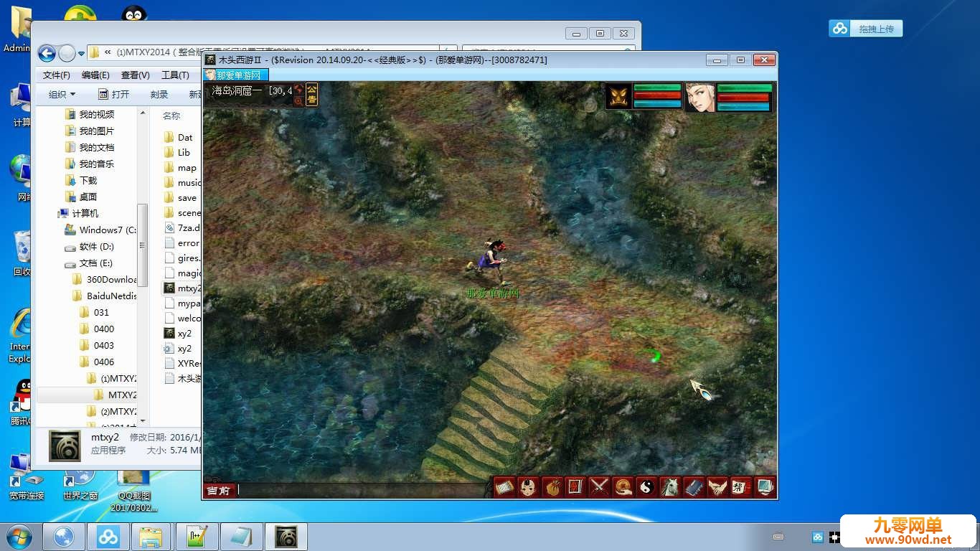Click the Explorer forward navigation arrow
The image size is (980, 551).
tap(67, 53)
